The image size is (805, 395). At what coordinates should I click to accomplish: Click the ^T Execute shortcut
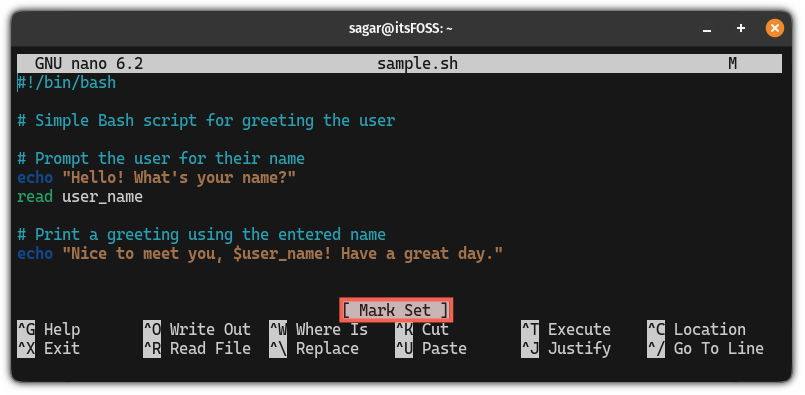(566, 329)
